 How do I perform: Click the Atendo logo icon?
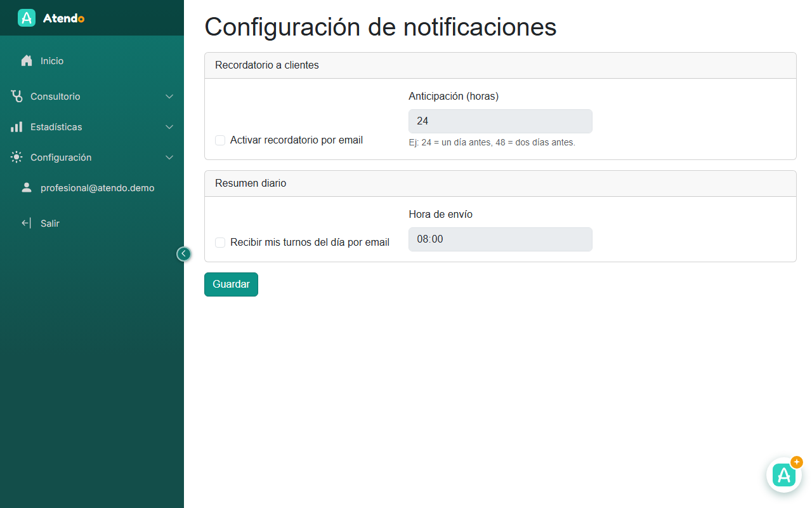(27, 18)
